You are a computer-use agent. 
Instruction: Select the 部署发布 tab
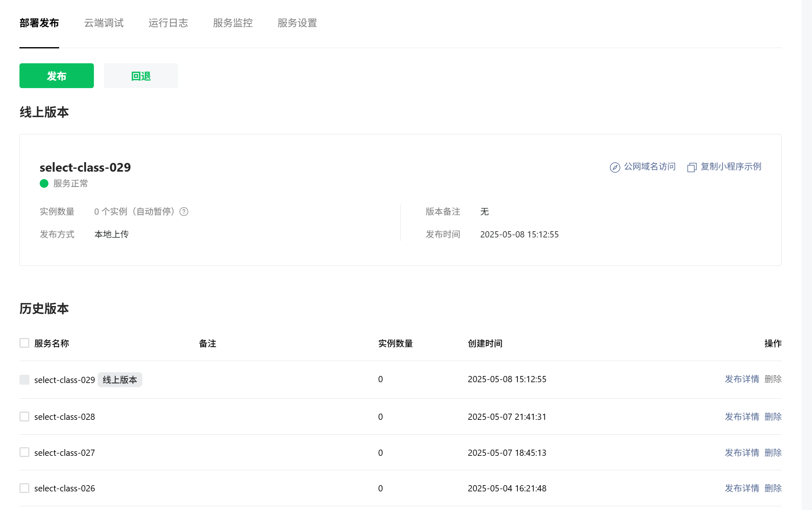tap(39, 23)
